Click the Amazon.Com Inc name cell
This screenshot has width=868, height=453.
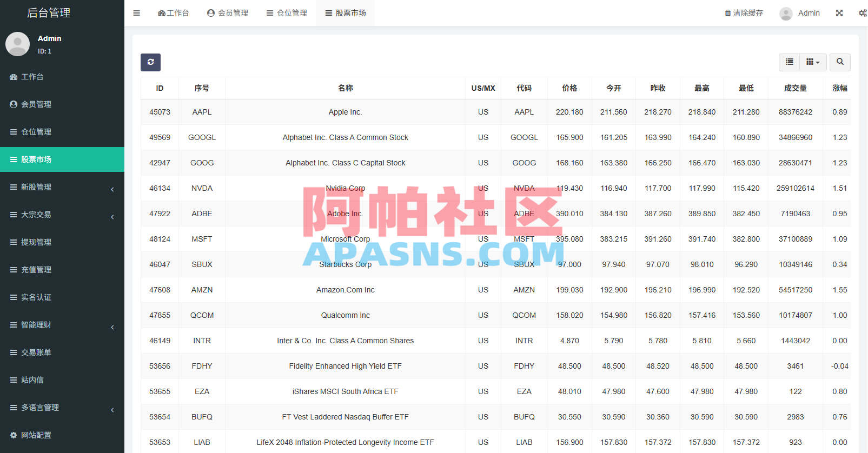[x=345, y=290]
